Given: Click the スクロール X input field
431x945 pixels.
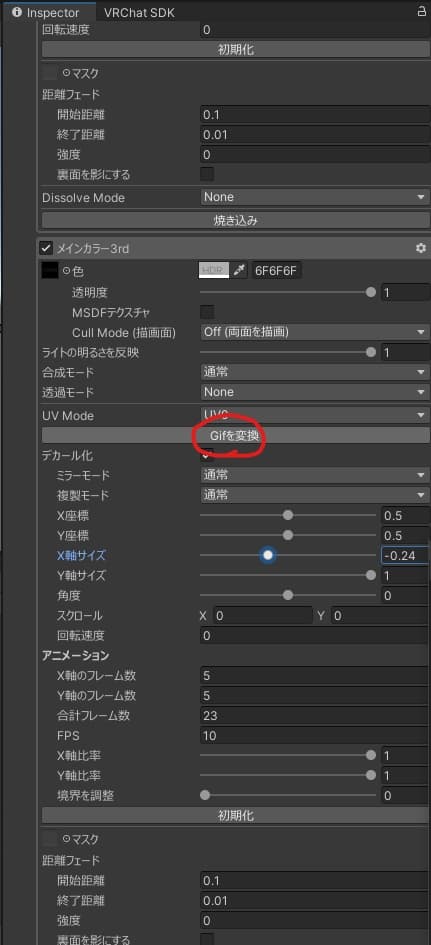Looking at the screenshot, I should pos(262,616).
